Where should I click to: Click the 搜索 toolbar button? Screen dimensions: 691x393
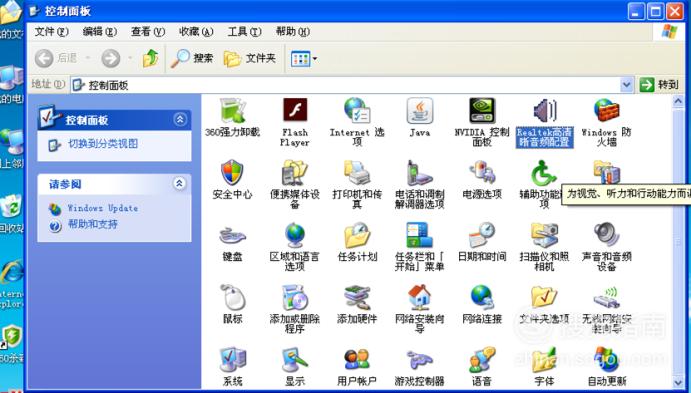(x=192, y=58)
